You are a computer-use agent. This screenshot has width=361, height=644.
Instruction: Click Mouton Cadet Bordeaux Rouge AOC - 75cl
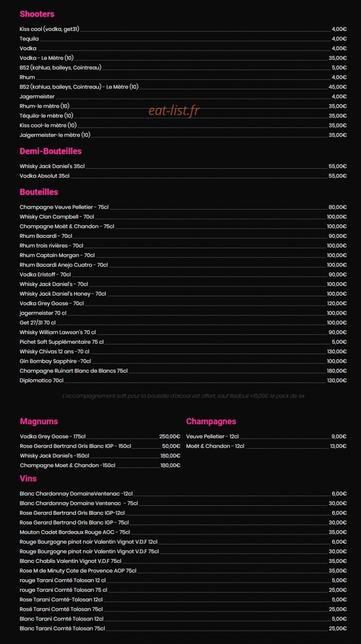[x=183, y=532]
